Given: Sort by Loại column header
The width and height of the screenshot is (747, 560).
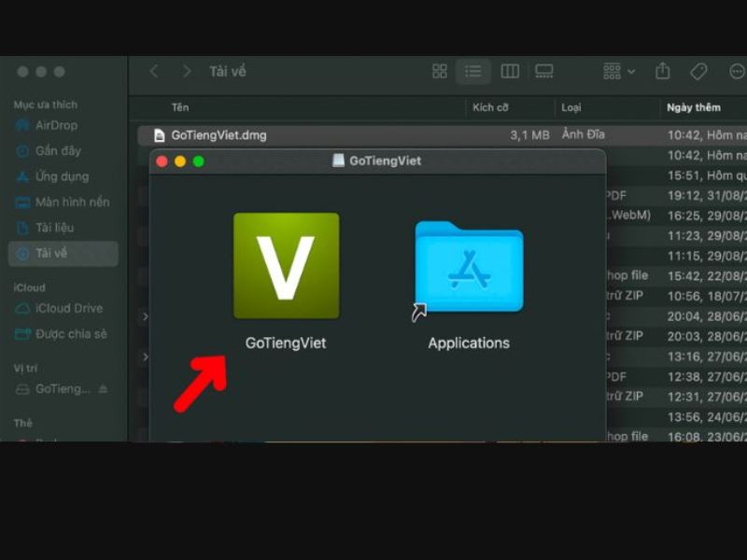Looking at the screenshot, I should (x=571, y=107).
